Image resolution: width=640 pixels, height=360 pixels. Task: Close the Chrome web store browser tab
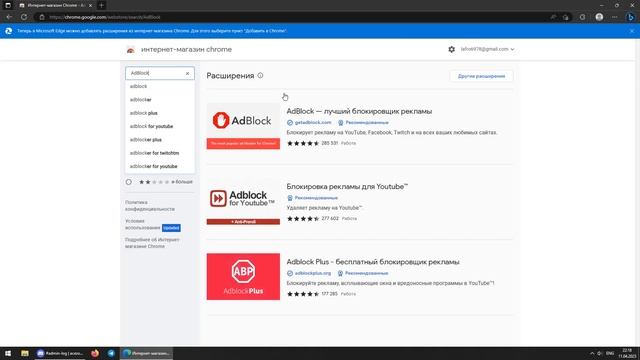pyautogui.click(x=90, y=5)
